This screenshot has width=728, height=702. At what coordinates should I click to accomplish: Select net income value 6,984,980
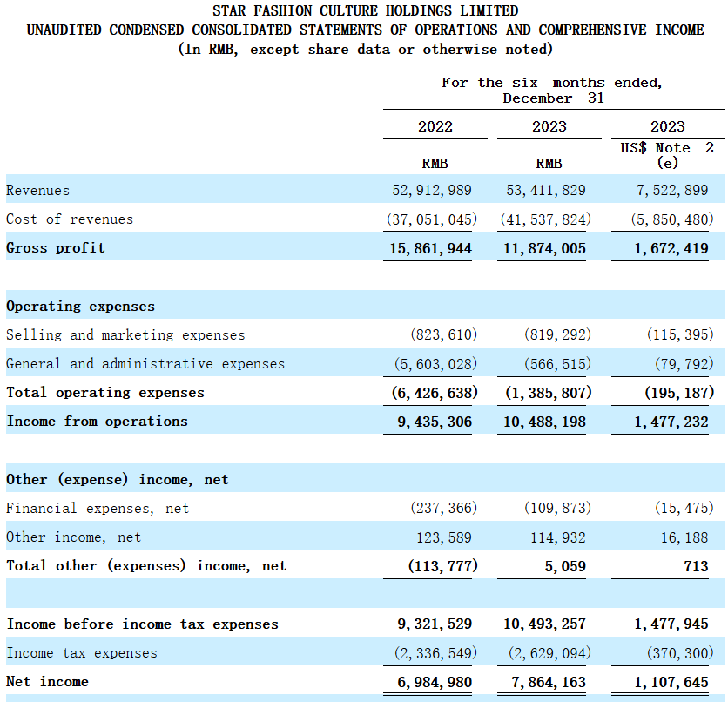435,682
